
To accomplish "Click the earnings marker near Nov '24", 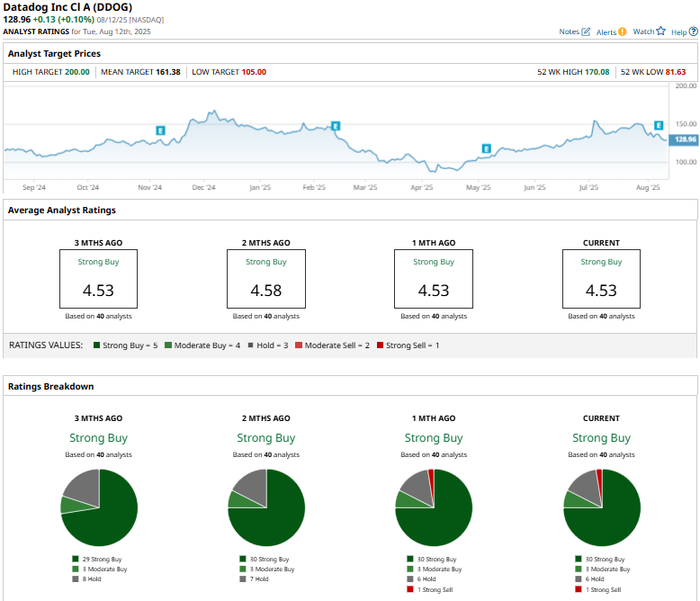I will click(160, 130).
